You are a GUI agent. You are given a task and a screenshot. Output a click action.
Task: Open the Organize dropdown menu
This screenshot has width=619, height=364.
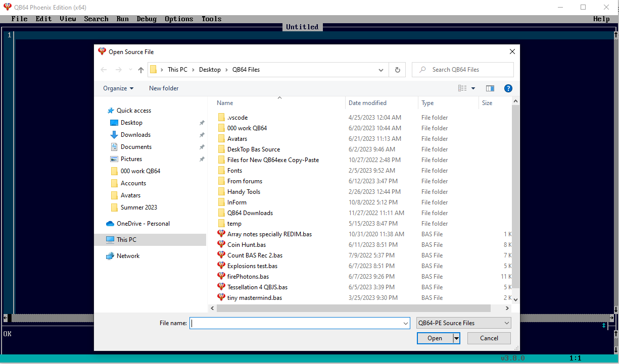click(x=118, y=88)
